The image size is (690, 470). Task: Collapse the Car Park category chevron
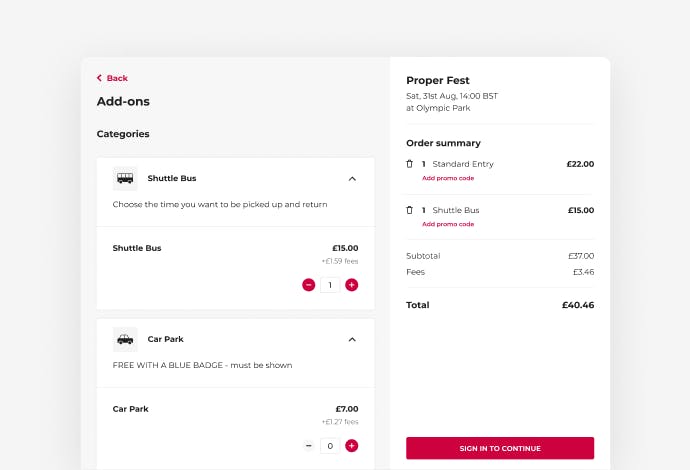click(352, 339)
